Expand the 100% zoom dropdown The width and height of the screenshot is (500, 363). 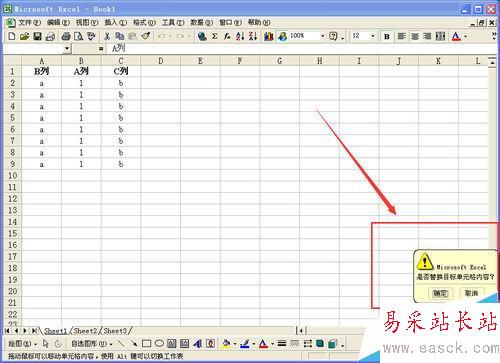[323, 36]
